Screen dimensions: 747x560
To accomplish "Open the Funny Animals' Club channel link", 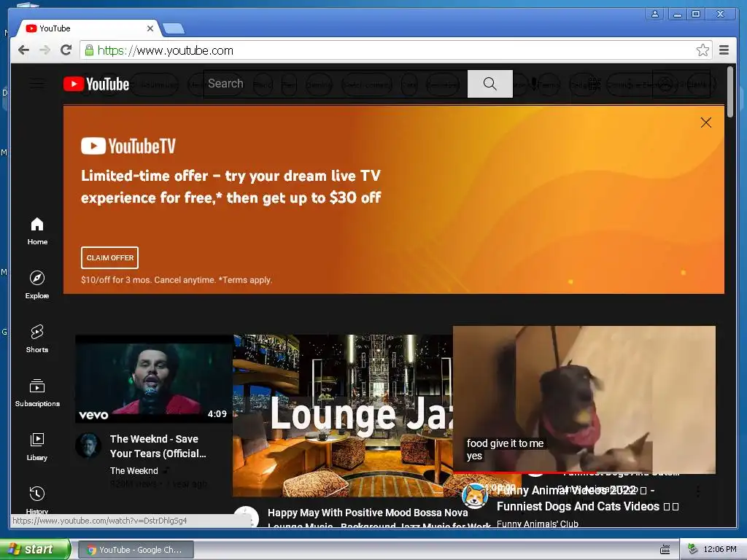I will tap(538, 524).
